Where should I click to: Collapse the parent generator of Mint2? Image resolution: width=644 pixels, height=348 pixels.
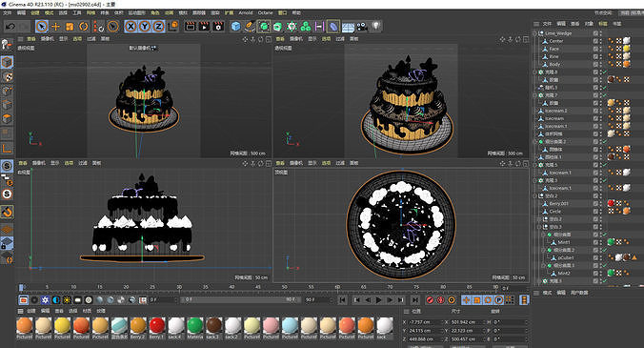coord(544,266)
